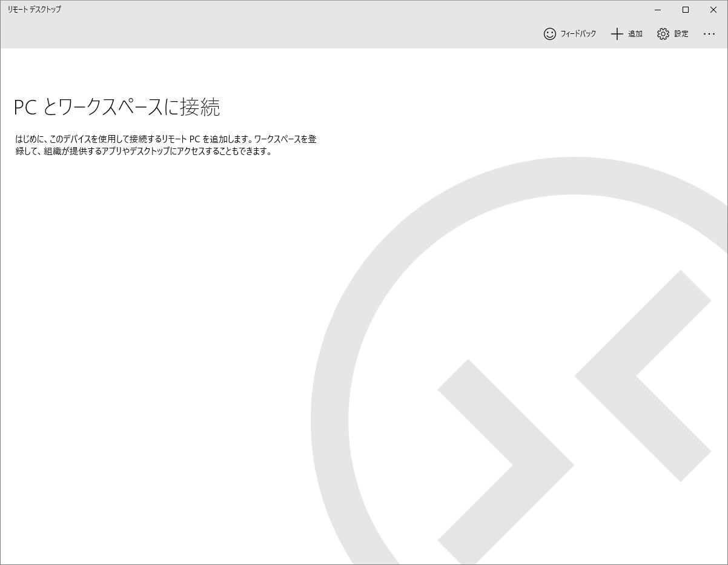This screenshot has width=728, height=565.
Task: Minimize the リモート デスクトップ window
Action: (658, 10)
